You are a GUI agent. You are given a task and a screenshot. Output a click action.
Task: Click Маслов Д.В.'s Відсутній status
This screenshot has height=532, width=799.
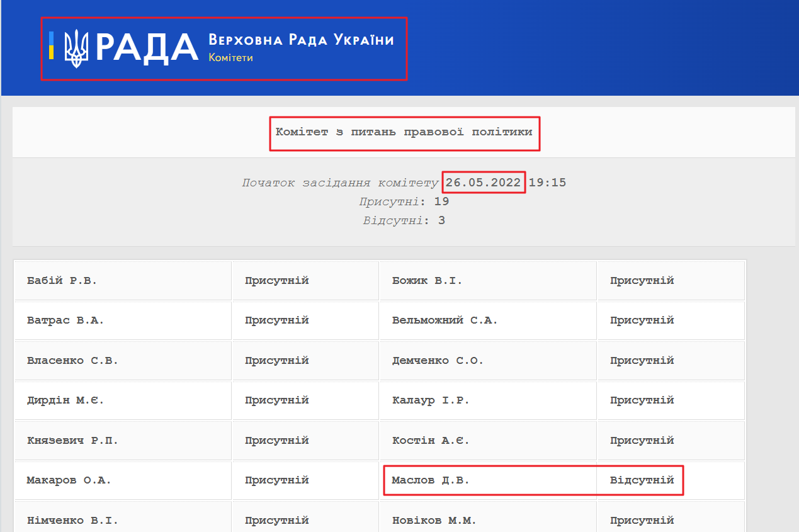click(x=642, y=480)
